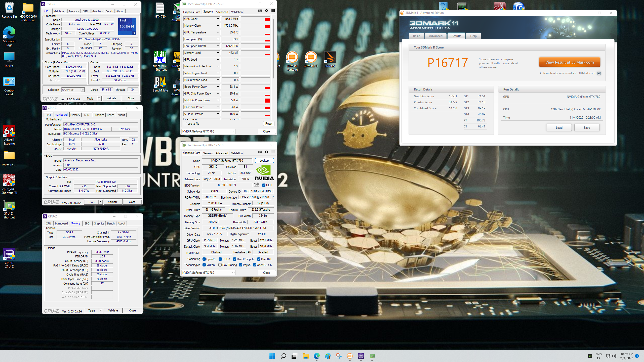
Task: Open the Control Panel desktop icon
Action: [x=9, y=86]
